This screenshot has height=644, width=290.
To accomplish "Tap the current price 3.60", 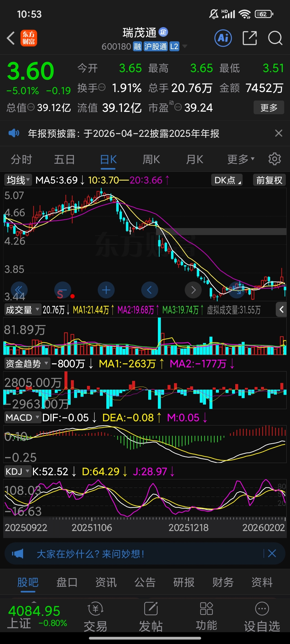I will point(31,71).
